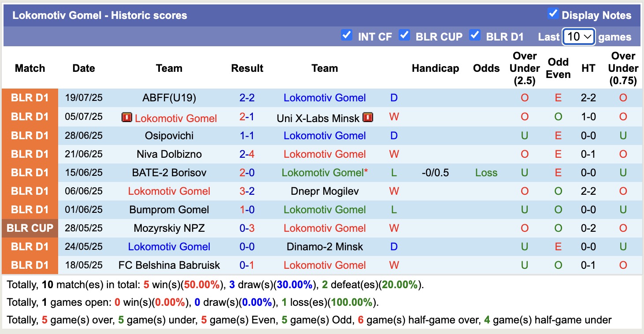
Task: Select the Osipovichi team name
Action: tap(169, 136)
